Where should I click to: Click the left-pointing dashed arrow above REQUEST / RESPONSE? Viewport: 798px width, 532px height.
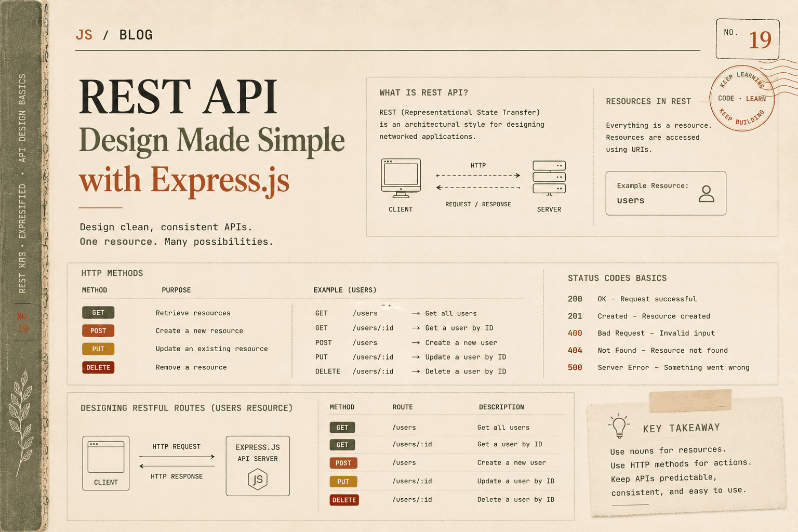(x=478, y=188)
